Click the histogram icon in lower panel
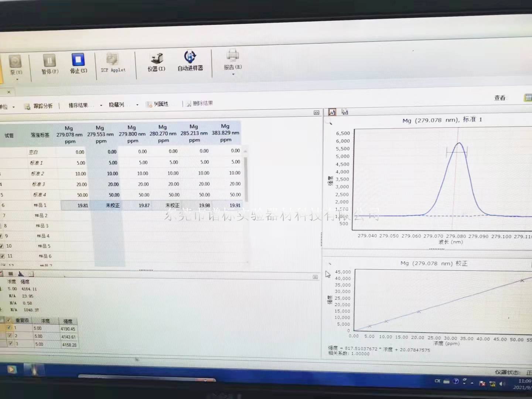532x399 pixels. pyautogui.click(x=21, y=274)
